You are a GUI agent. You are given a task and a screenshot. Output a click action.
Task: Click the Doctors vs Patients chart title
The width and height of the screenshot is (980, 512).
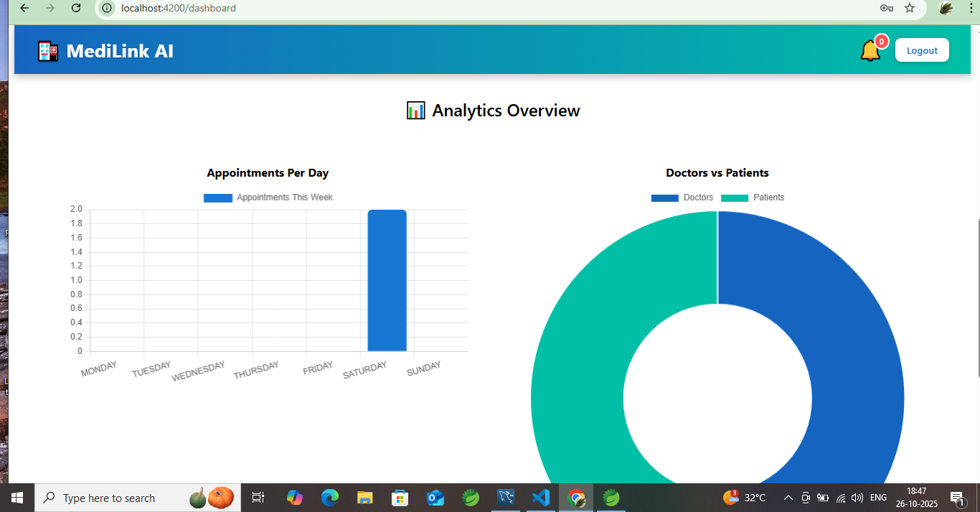[717, 173]
